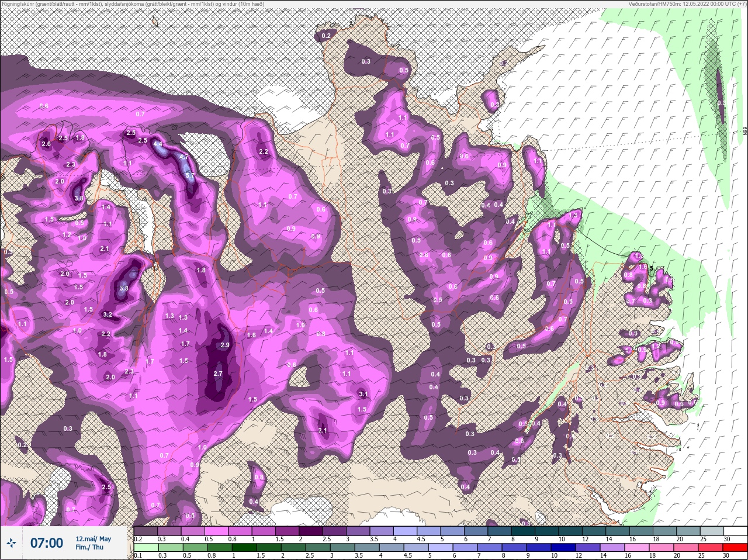
Task: Pick the red lower legend swatch at 30
Action: pyautogui.click(x=735, y=548)
